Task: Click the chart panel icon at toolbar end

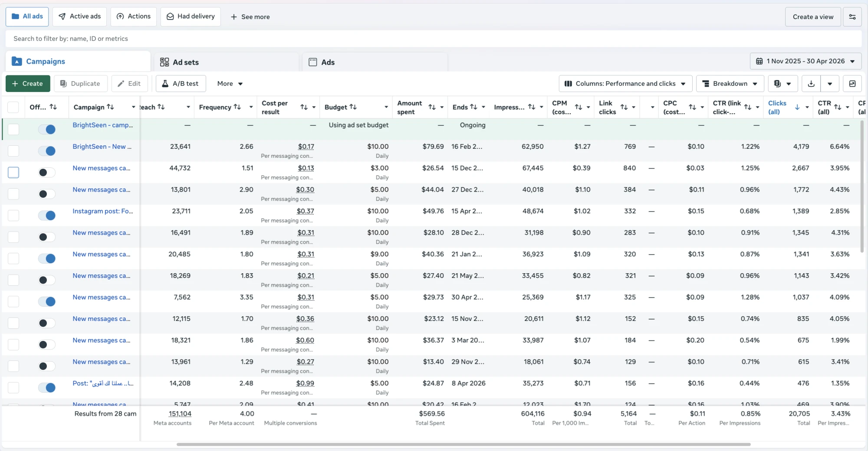Action: [852, 84]
